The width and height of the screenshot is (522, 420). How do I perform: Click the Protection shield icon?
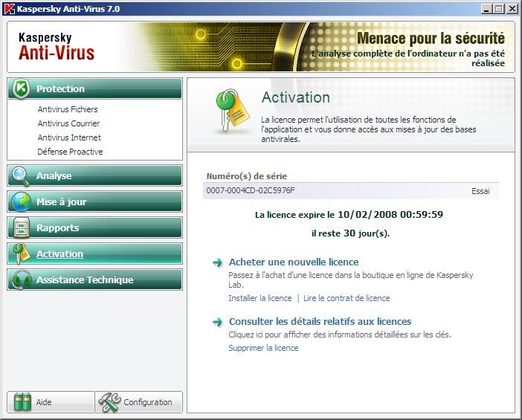(22, 88)
